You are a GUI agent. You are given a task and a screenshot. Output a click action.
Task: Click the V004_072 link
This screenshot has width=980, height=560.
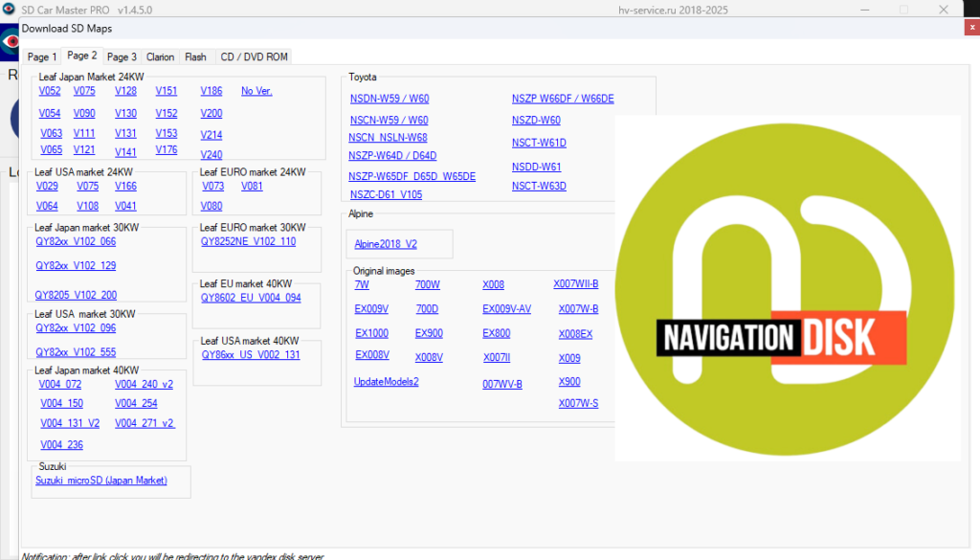(60, 384)
